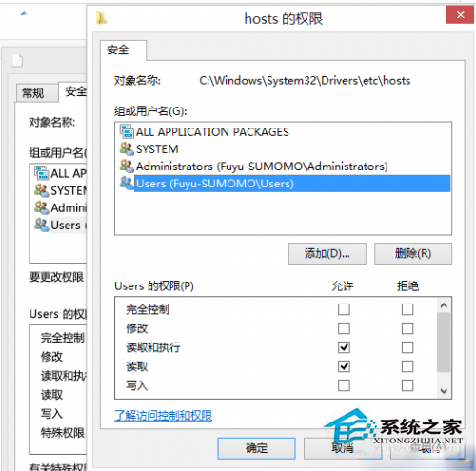Check Allow for 写入 permission

[x=344, y=385]
